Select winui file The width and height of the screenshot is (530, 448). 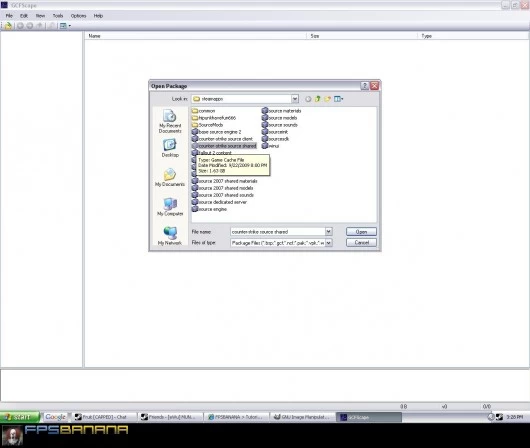(x=271, y=146)
